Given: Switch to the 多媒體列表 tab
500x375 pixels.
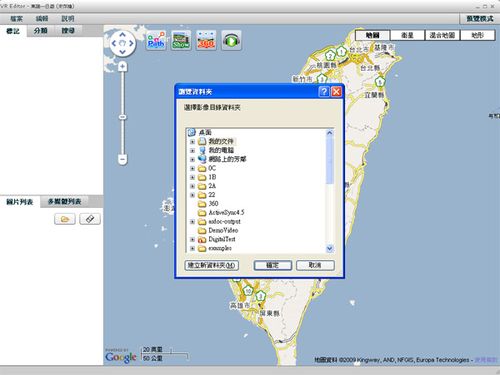Looking at the screenshot, I should point(64,202).
